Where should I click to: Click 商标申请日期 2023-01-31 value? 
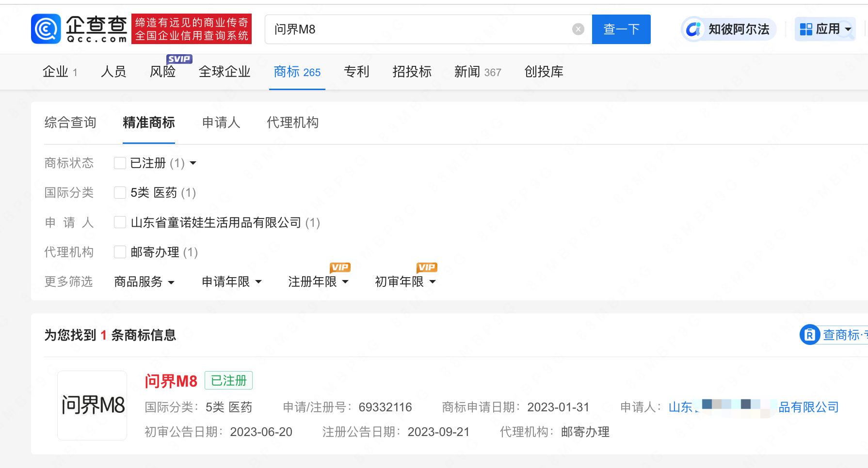558,407
